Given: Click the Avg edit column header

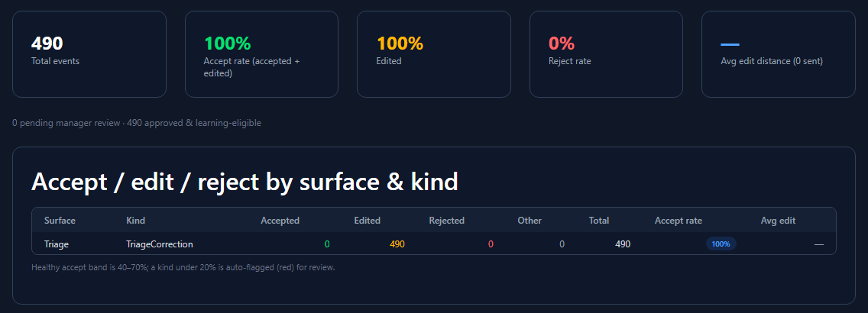Looking at the screenshot, I should click(x=778, y=220).
